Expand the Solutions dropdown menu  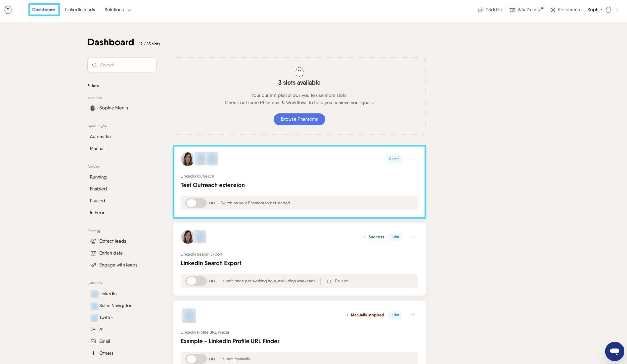pos(117,10)
